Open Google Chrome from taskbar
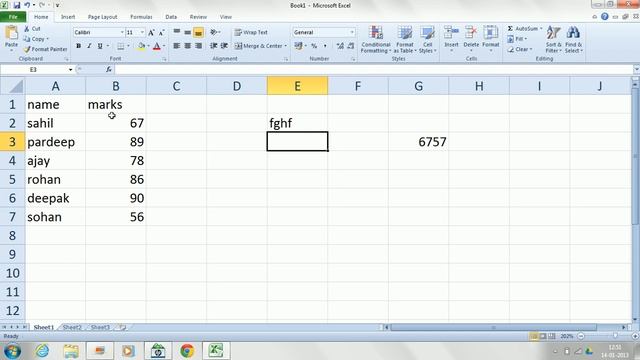 tap(187, 351)
